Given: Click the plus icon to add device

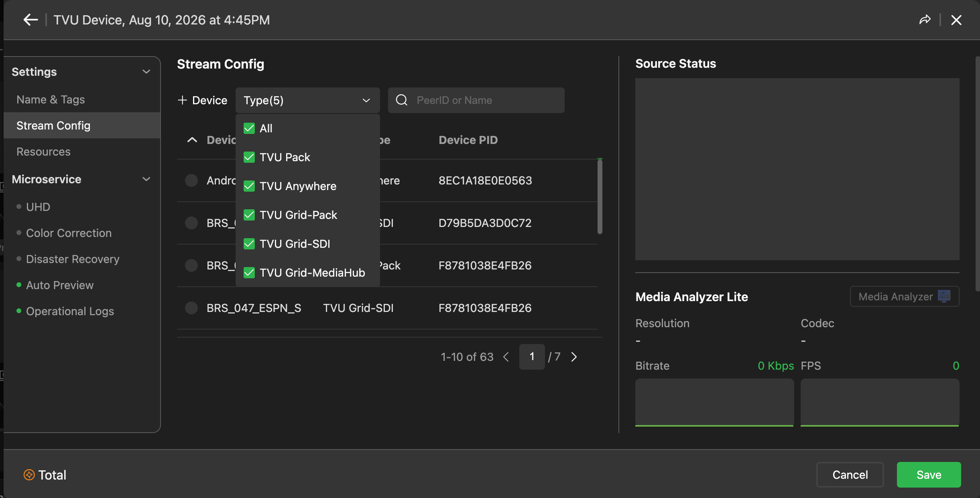Looking at the screenshot, I should [182, 100].
